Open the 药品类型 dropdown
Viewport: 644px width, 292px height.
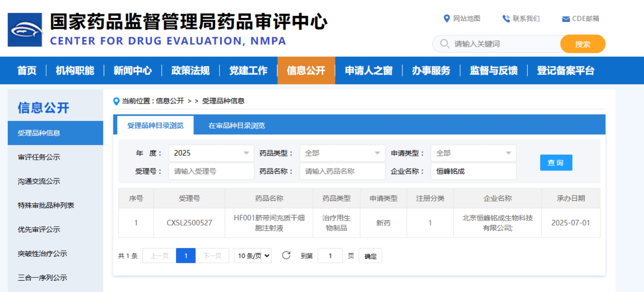point(342,153)
